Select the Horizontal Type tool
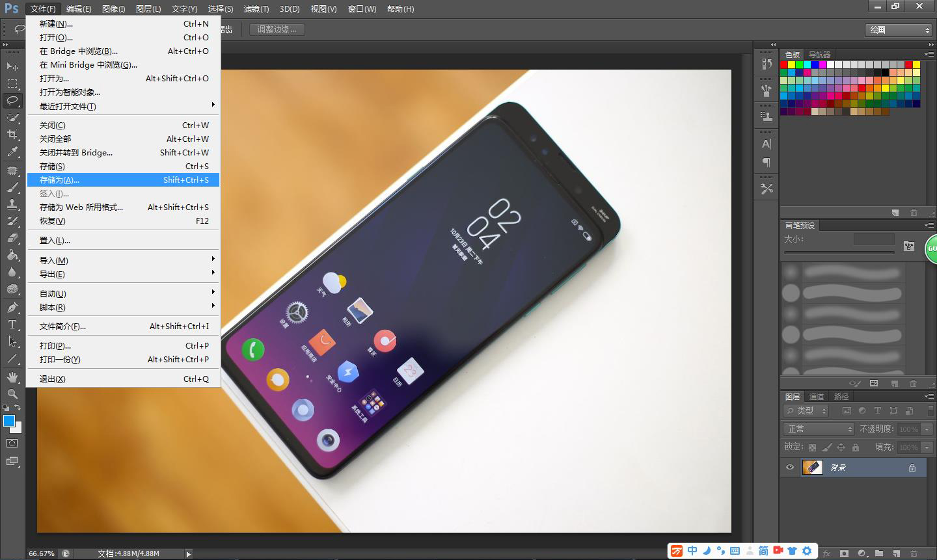The width and height of the screenshot is (937, 560). tap(12, 324)
